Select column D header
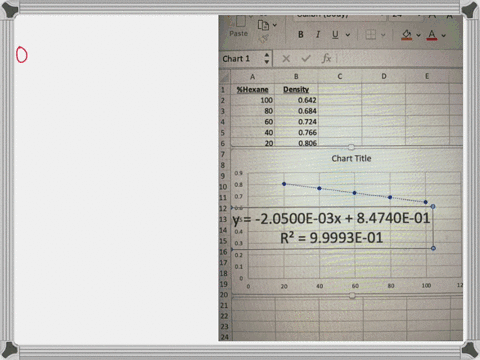 click(x=384, y=77)
